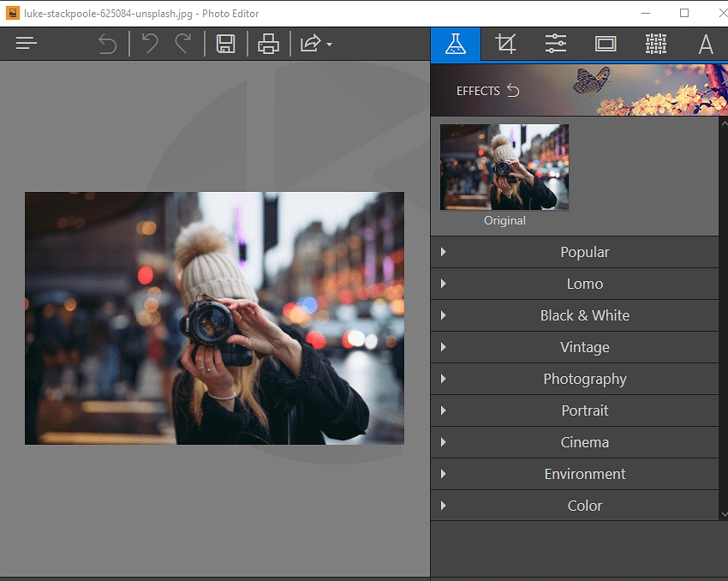Switch to the Crop tool tab
Screen dimensions: 728x581
pos(505,44)
